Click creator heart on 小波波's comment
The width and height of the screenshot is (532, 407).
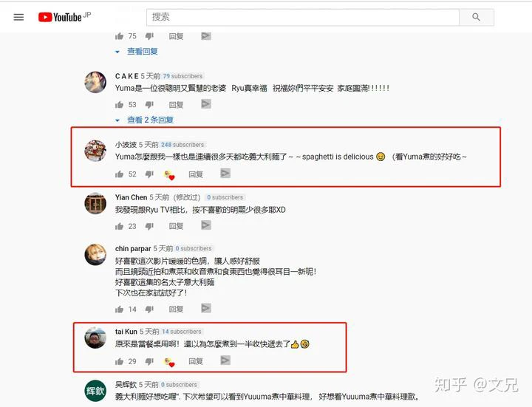pos(170,175)
